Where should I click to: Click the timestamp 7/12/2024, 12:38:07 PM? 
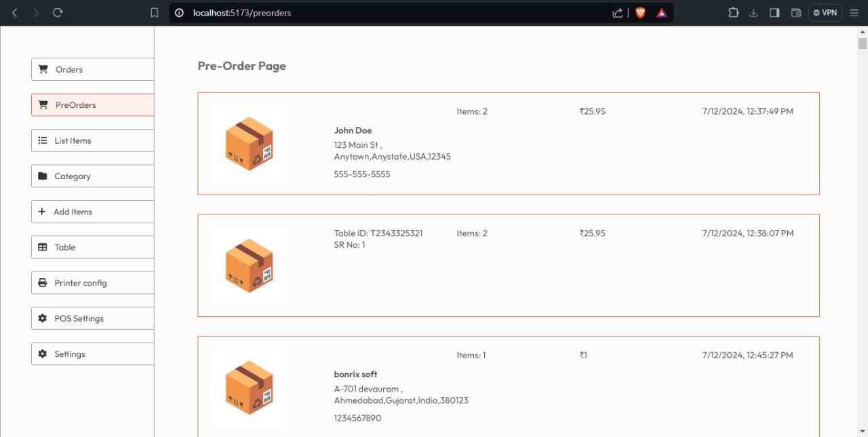coord(748,233)
